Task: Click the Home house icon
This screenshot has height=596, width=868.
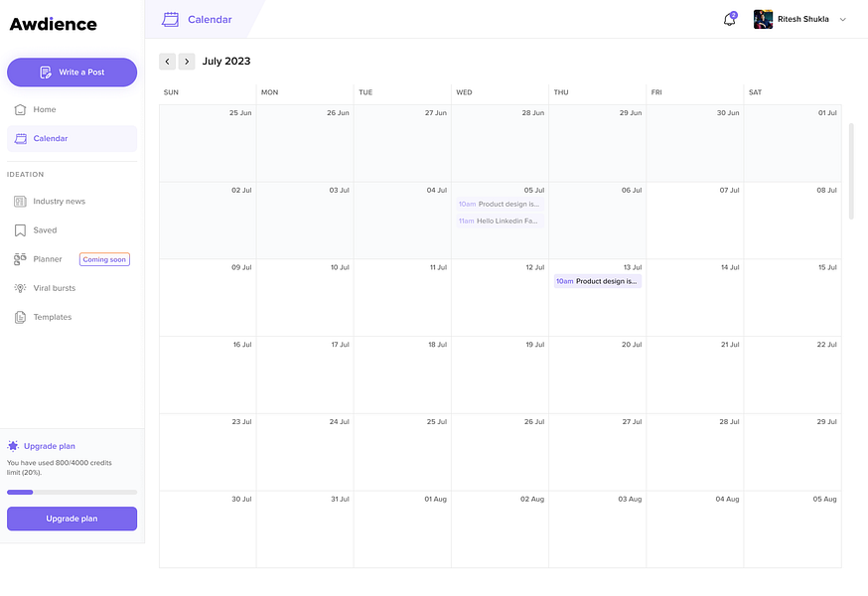Action: click(x=20, y=109)
